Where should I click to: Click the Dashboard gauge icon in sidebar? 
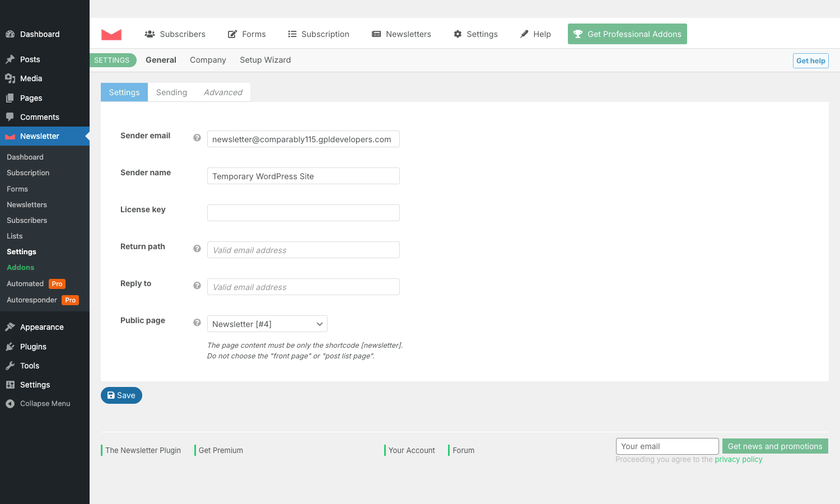pos(10,34)
